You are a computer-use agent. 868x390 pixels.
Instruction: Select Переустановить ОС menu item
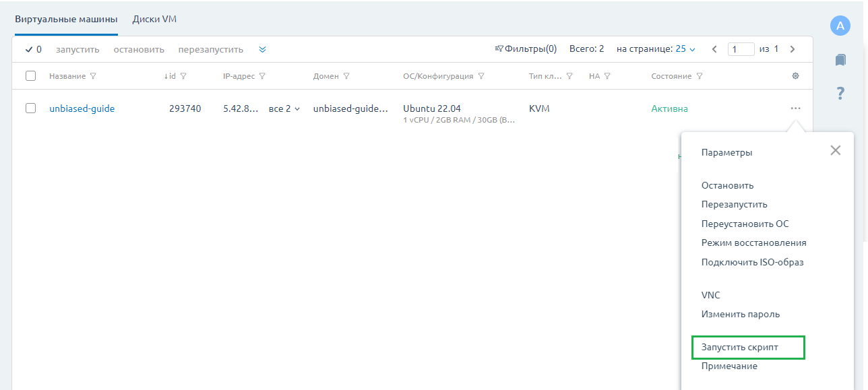point(745,224)
